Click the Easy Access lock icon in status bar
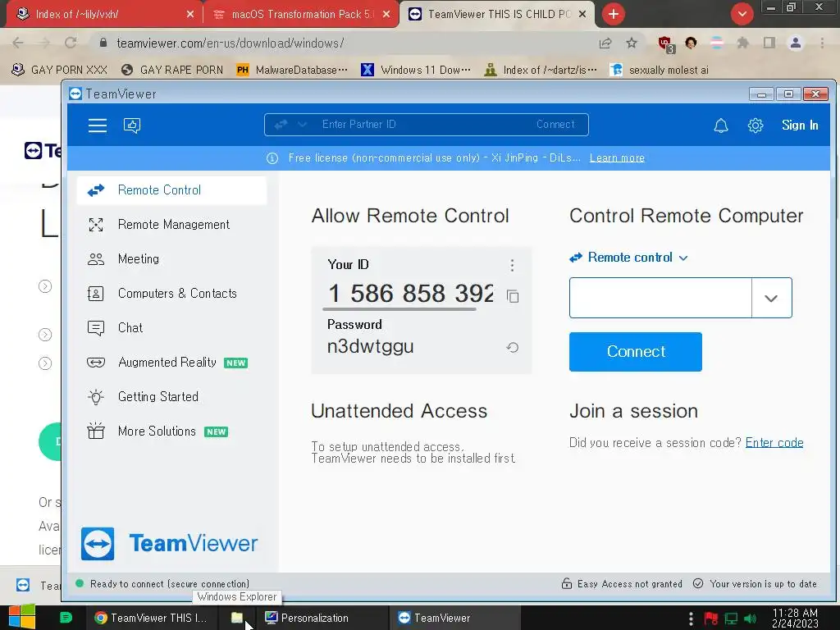 567,583
